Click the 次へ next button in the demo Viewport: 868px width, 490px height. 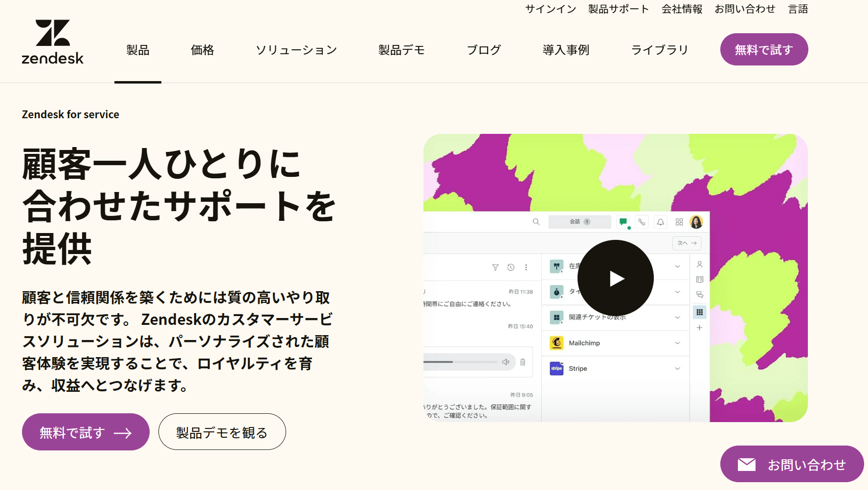click(687, 243)
